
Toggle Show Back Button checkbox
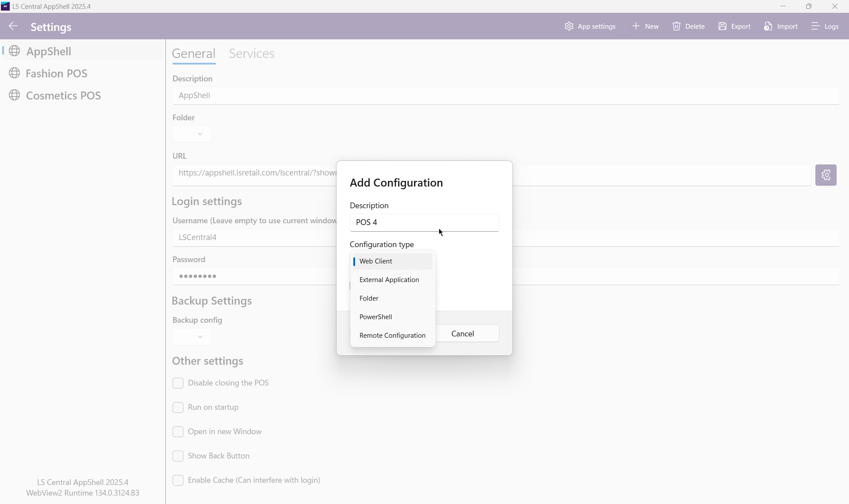tap(178, 456)
